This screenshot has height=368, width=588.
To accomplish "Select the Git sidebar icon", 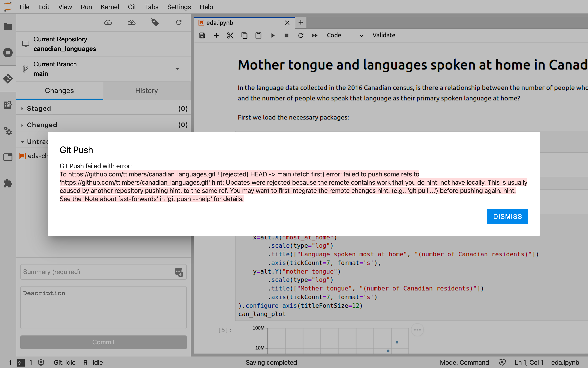I will pyautogui.click(x=8, y=79).
